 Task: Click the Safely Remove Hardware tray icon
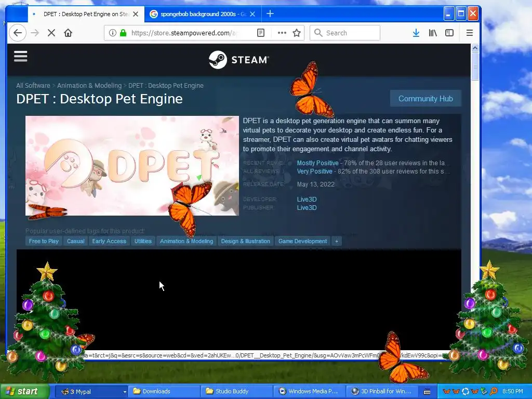[484, 392]
